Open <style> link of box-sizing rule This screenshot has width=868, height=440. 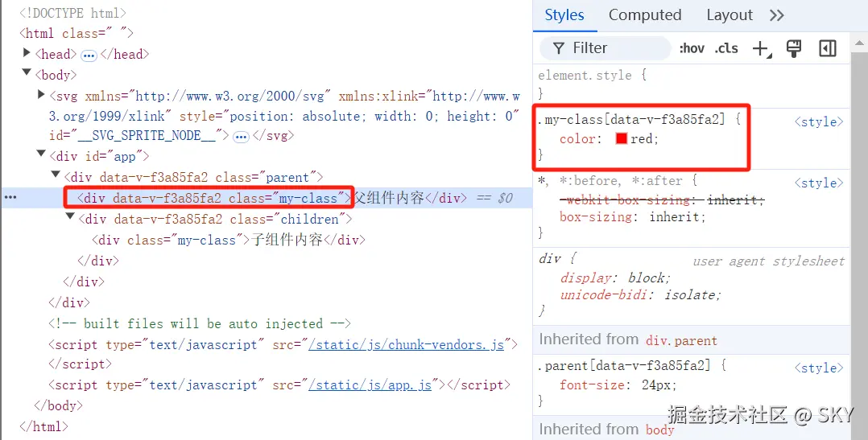[x=819, y=183]
